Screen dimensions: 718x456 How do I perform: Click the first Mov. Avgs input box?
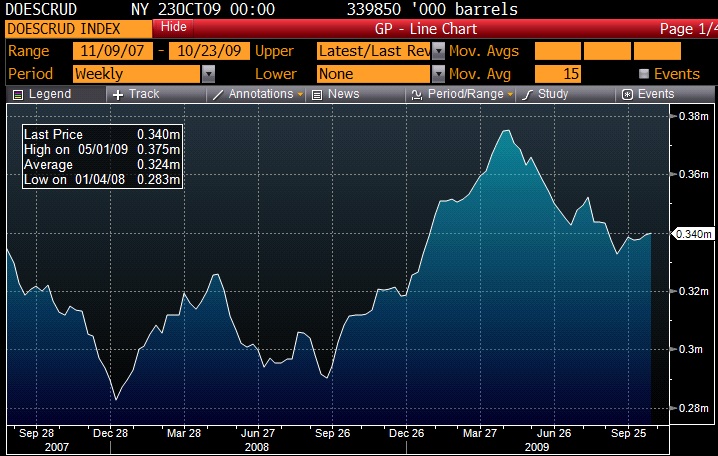click(556, 50)
